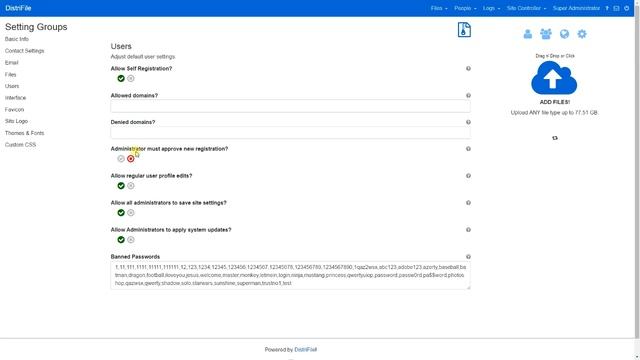Click the DistriFile logo in header
Viewport: 640px width, 360px height.
tap(18, 8)
